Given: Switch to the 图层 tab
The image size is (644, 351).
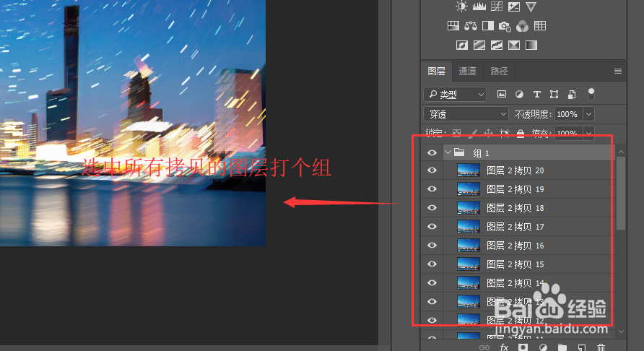Looking at the screenshot, I should [x=436, y=71].
